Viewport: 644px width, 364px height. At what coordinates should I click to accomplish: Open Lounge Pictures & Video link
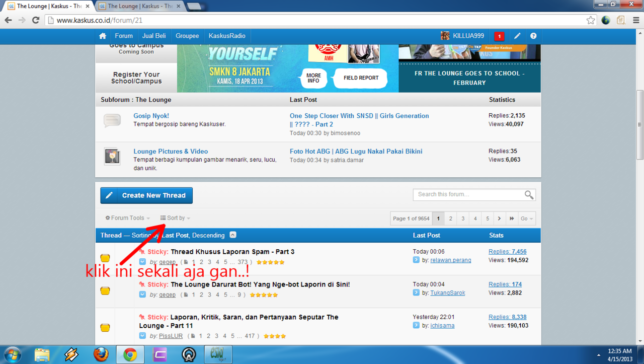(171, 152)
